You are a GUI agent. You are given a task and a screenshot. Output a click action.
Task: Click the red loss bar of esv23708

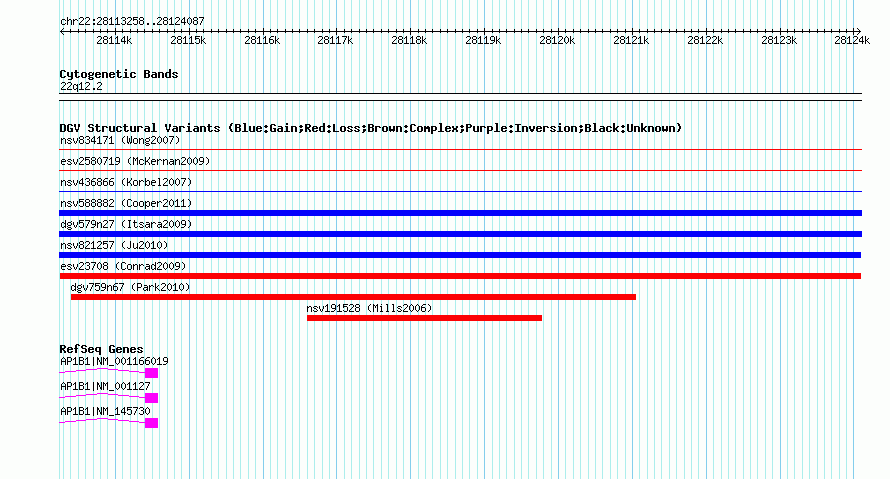[460, 276]
